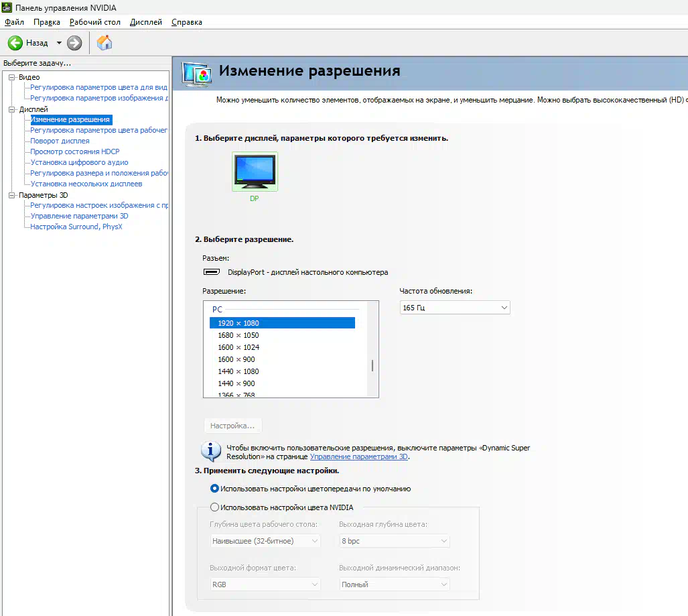Open the 8 bpc output depth dropdown
Viewport: 688px width, 616px height.
395,541
